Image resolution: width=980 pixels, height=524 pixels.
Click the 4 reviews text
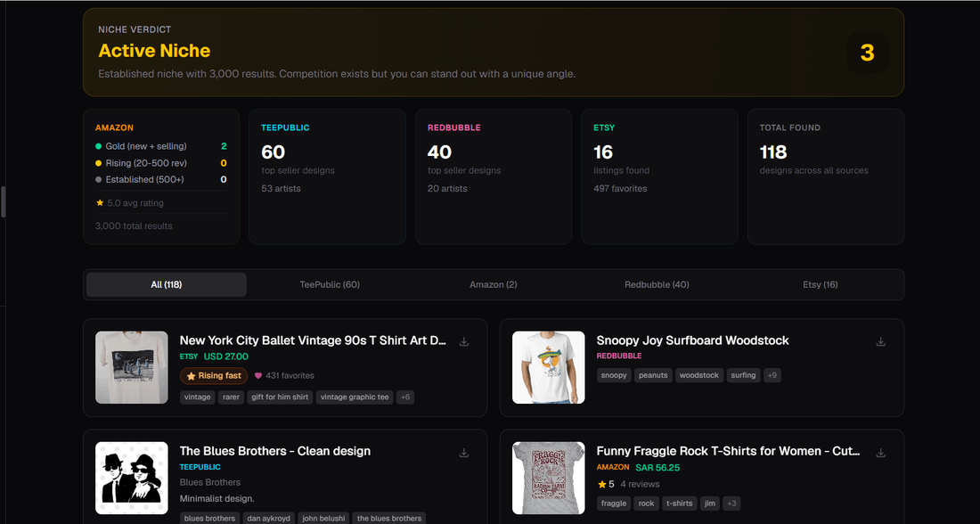point(640,484)
